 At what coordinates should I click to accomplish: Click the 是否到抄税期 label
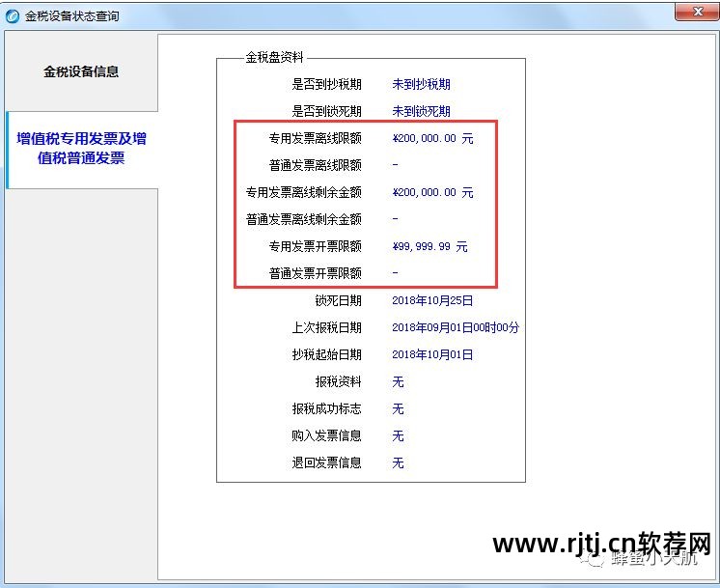326,84
